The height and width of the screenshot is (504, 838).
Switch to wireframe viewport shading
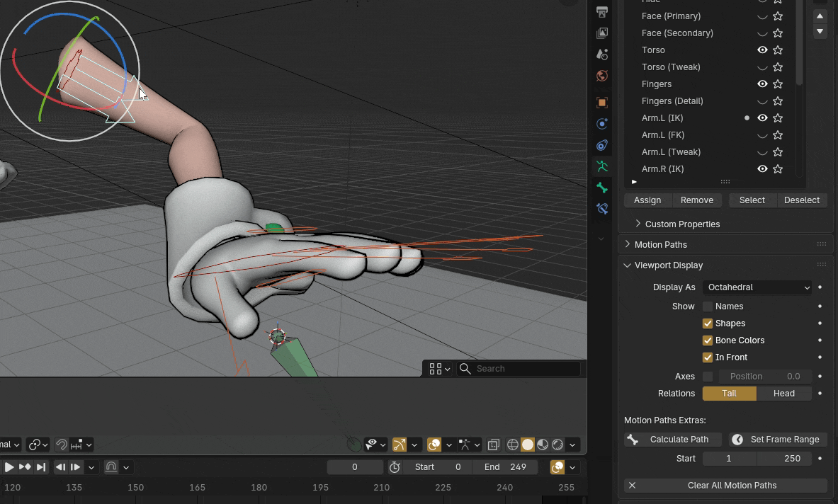(x=513, y=445)
